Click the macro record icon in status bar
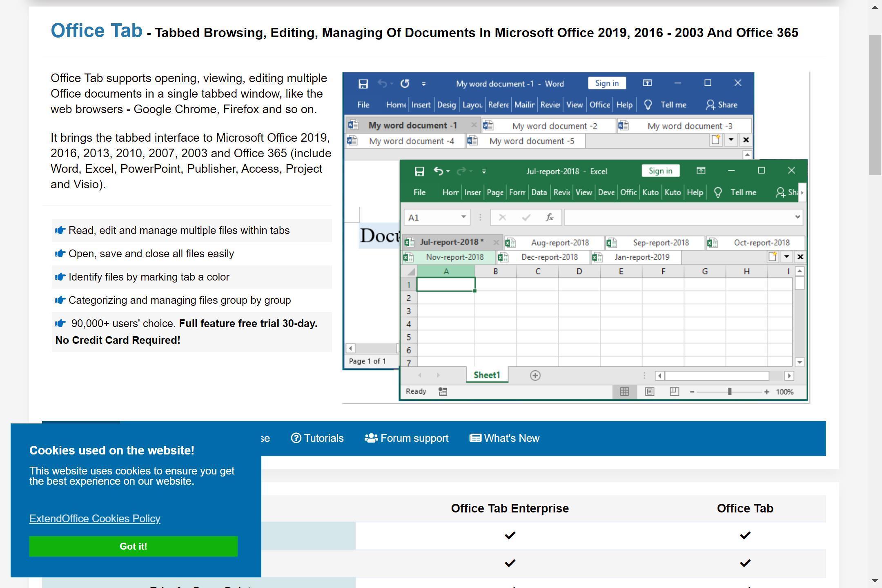The image size is (882, 588). 443,392
